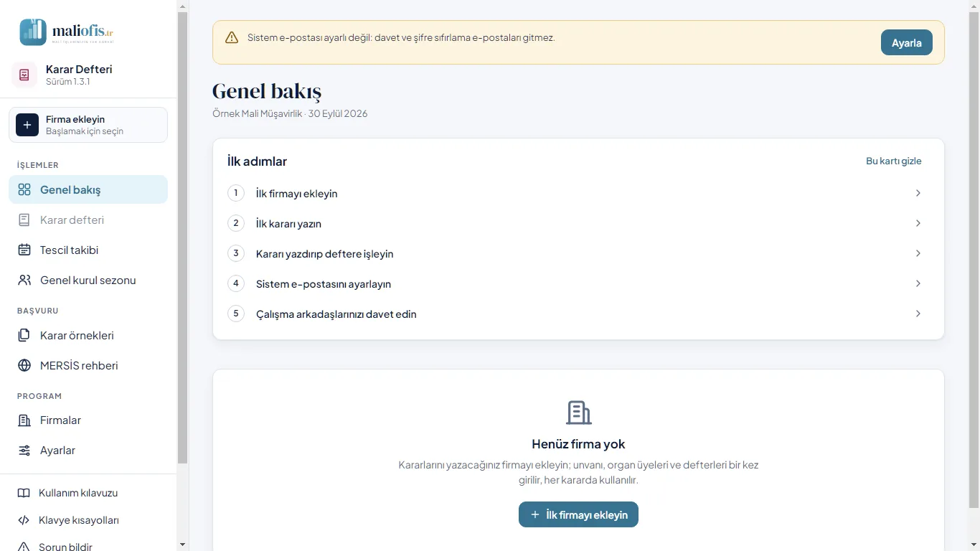Click the Firmalar building icon
The height and width of the screenshot is (551, 980).
click(x=24, y=420)
